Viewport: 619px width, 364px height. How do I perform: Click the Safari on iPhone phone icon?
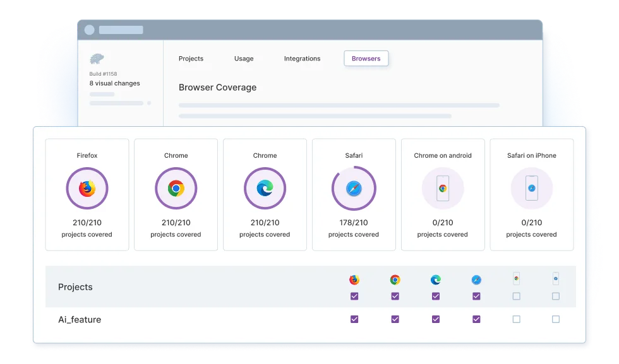pyautogui.click(x=531, y=189)
